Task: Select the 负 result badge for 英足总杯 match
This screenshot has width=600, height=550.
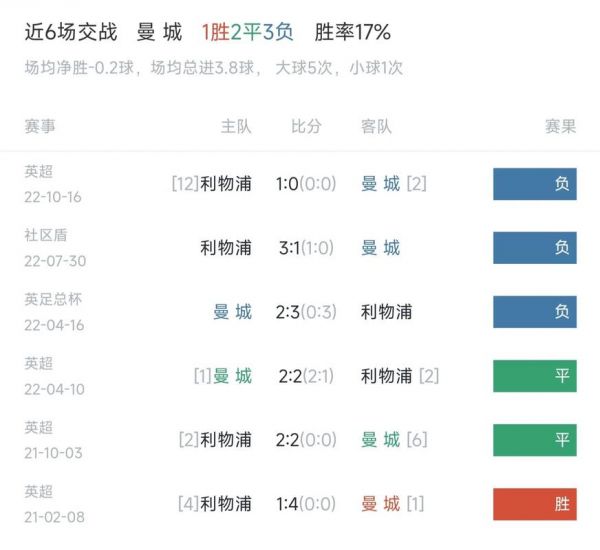Action: pyautogui.click(x=535, y=312)
